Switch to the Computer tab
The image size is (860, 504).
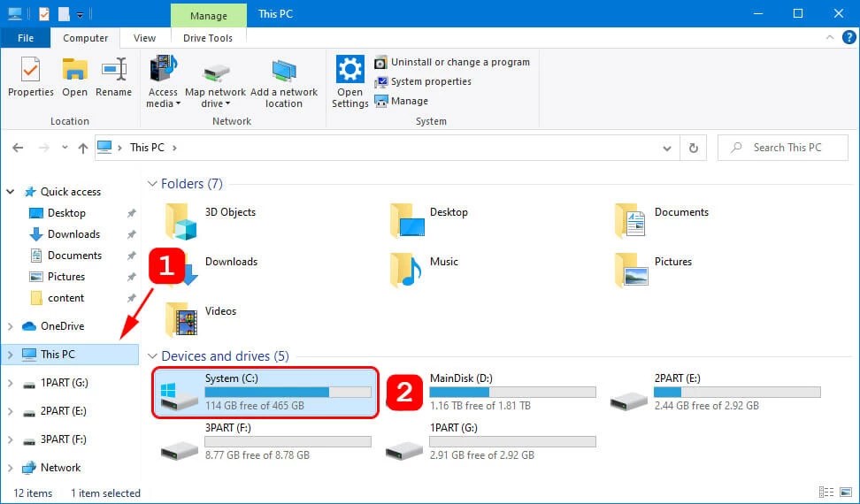point(85,38)
